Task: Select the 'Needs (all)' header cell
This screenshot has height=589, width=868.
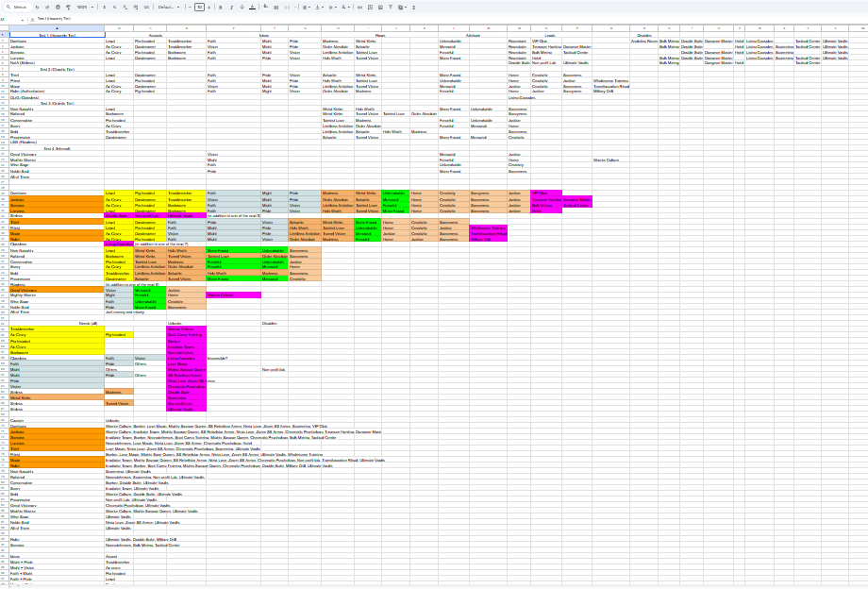Action: pos(88,323)
